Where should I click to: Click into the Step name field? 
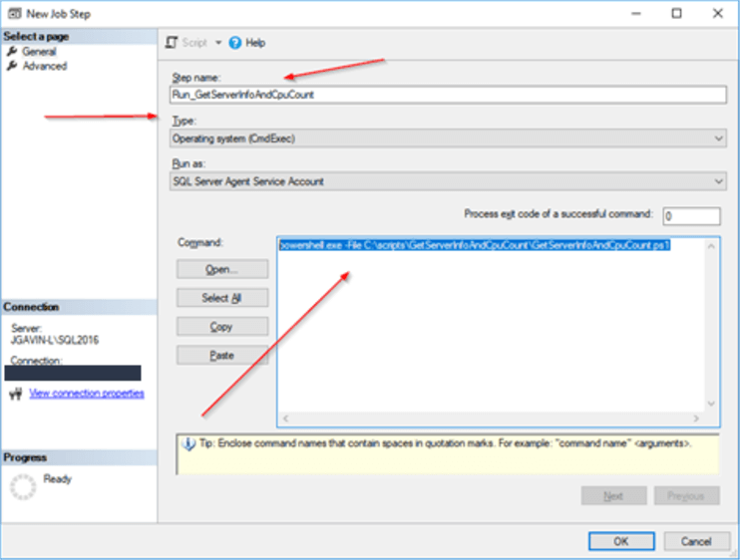point(448,95)
